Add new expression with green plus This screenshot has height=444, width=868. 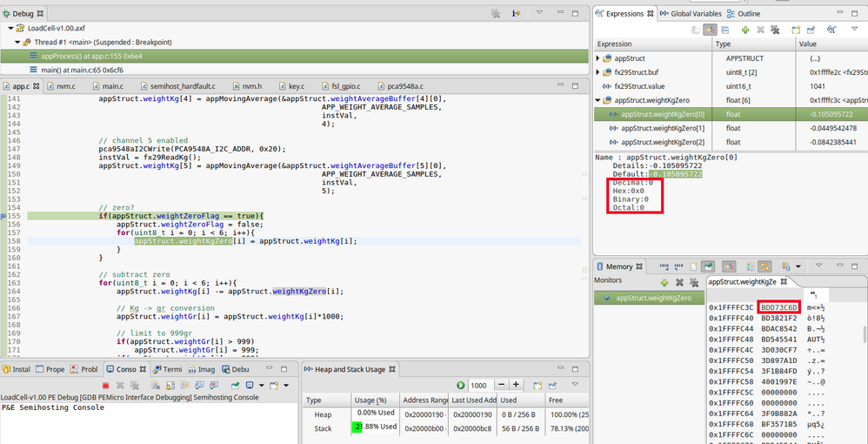pos(745,30)
